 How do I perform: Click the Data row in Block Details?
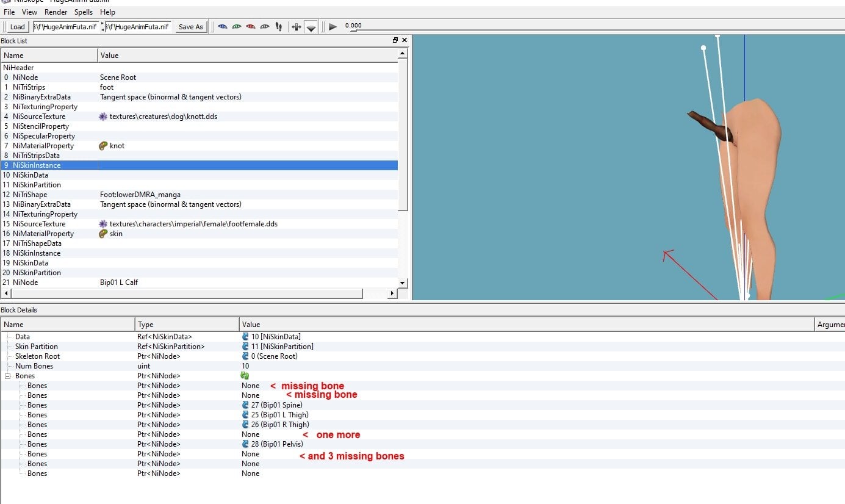[x=422, y=337]
